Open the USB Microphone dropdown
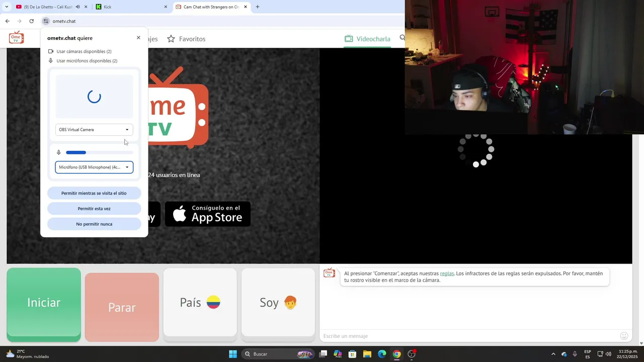Screen dimensions: 644x362 coord(94,167)
